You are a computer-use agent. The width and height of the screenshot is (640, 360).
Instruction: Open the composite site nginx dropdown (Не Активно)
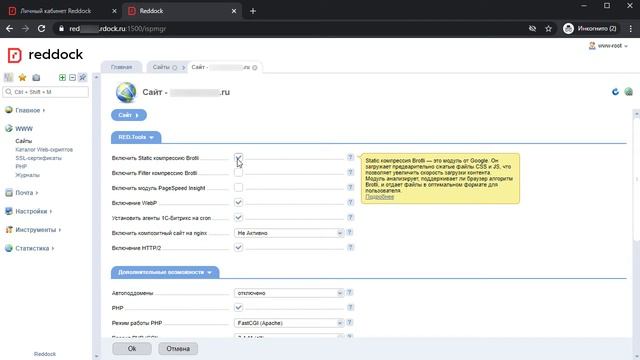point(289,233)
